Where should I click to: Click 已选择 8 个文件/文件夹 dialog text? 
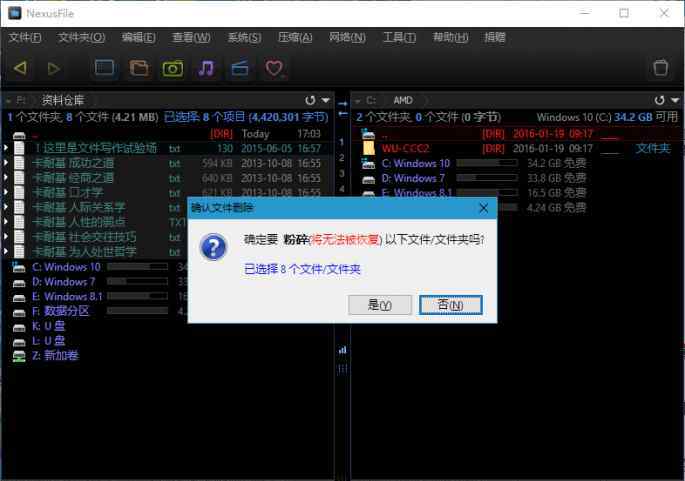point(302,269)
